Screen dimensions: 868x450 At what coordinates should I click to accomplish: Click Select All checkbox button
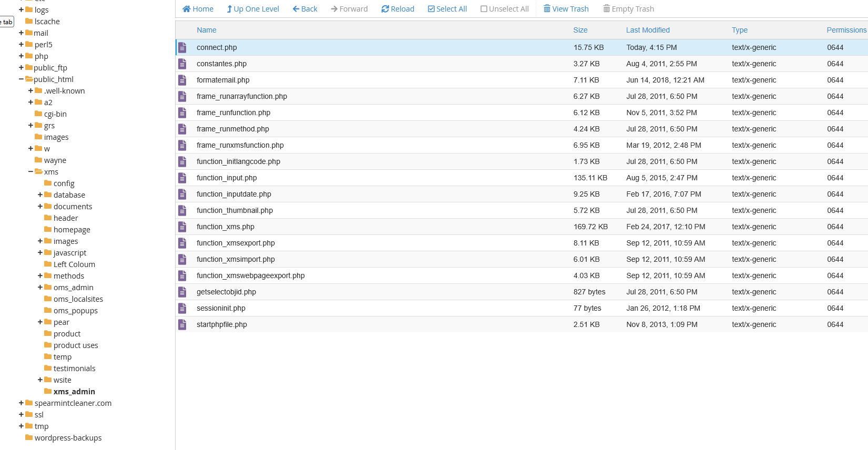click(447, 9)
